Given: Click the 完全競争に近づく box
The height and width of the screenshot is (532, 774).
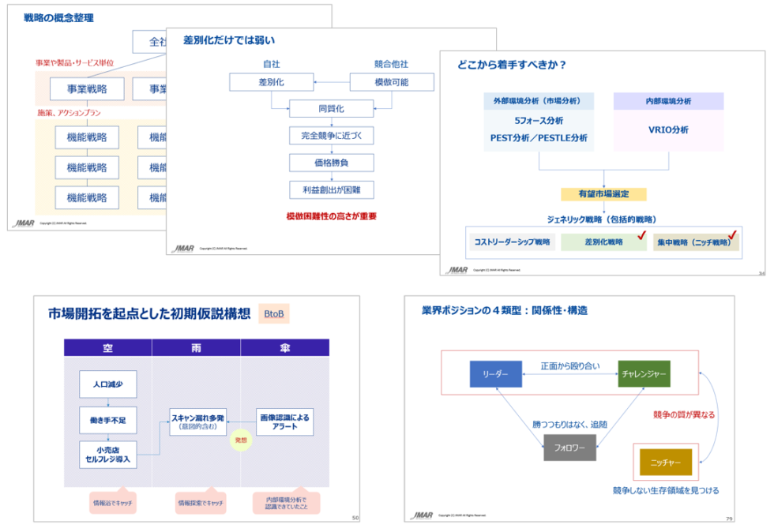Looking at the screenshot, I should coord(331,136).
